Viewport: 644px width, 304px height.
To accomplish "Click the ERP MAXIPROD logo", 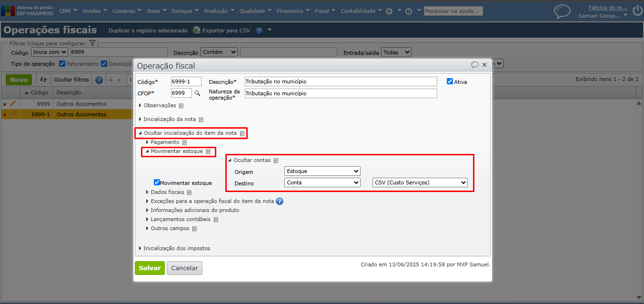I will [27, 10].
